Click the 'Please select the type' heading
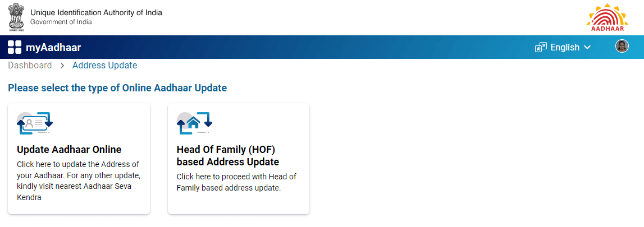 pyautogui.click(x=117, y=88)
